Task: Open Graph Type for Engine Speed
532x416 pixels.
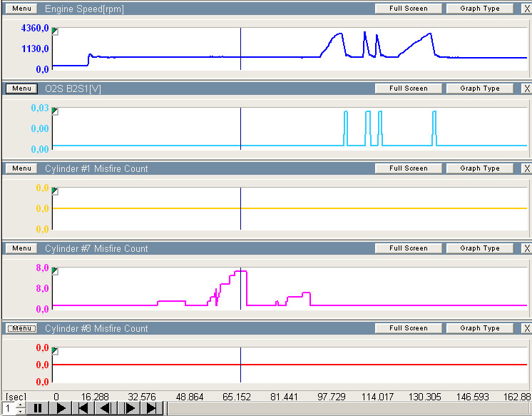Action: [x=479, y=9]
